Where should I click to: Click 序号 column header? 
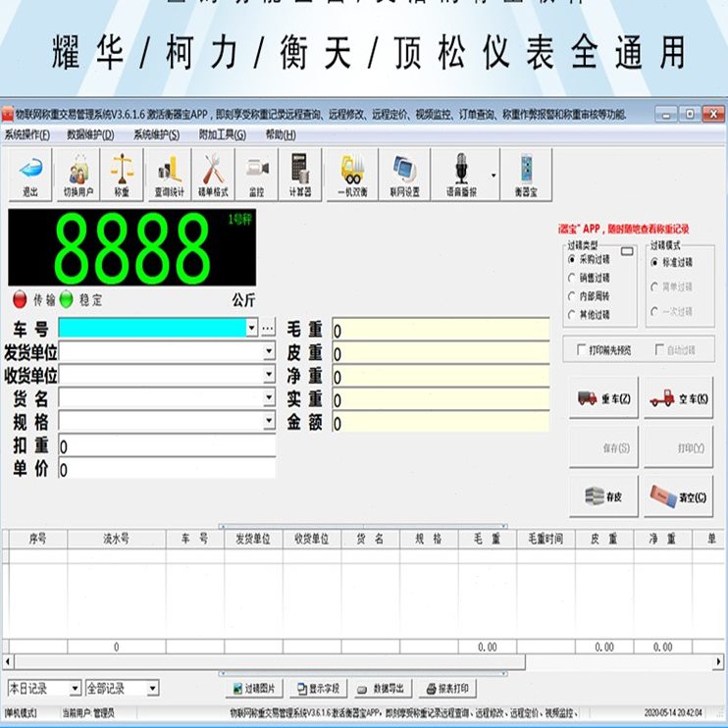pyautogui.click(x=38, y=539)
